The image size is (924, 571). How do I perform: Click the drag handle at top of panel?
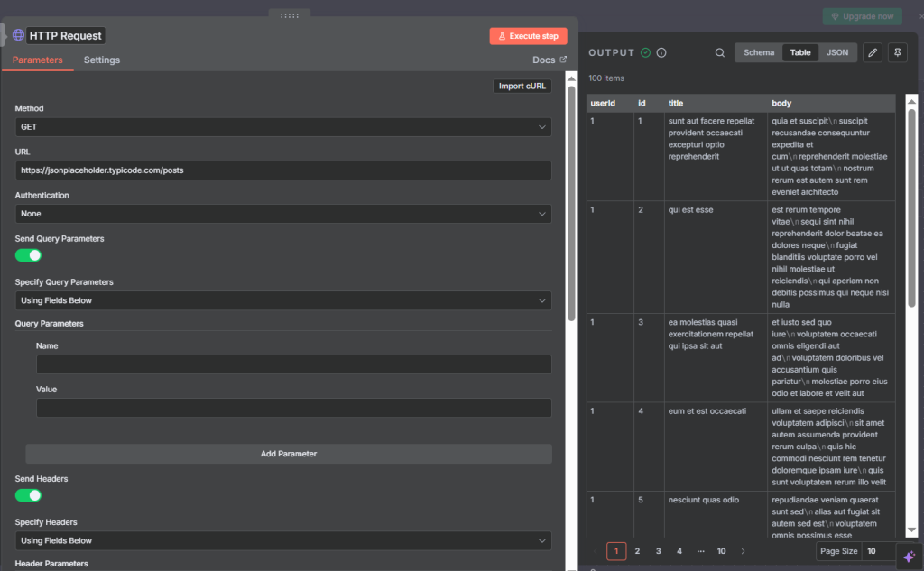(x=289, y=15)
